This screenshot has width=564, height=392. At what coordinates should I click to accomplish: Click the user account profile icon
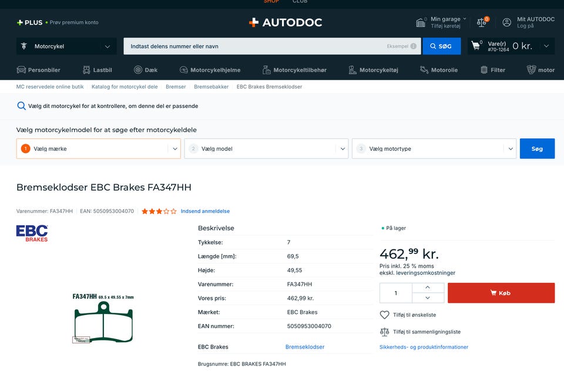(507, 22)
